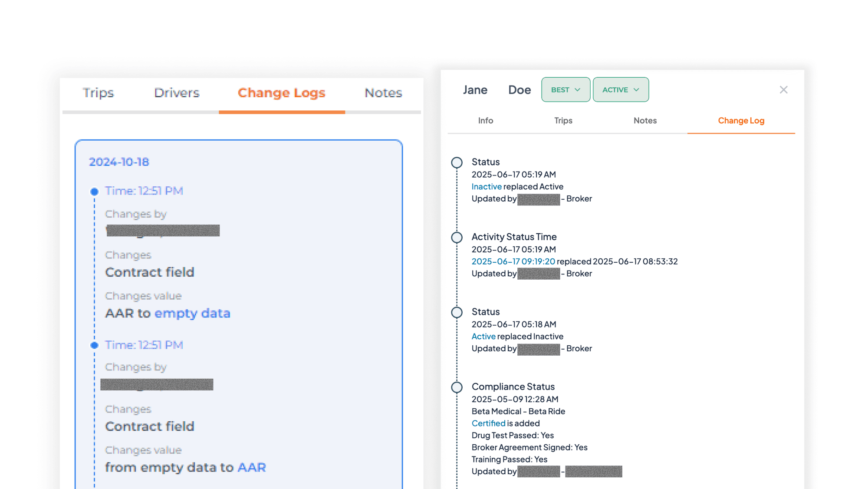Select the Change Log tab

(741, 121)
